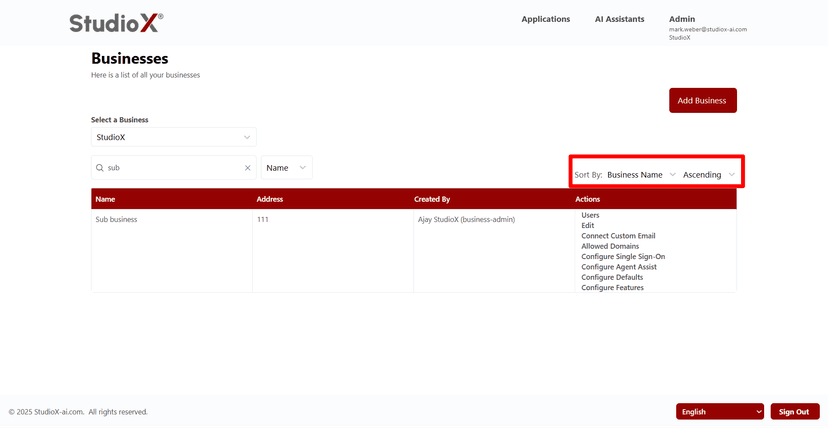Expand the Select a Business dropdown
The image size is (828, 428).
173,137
